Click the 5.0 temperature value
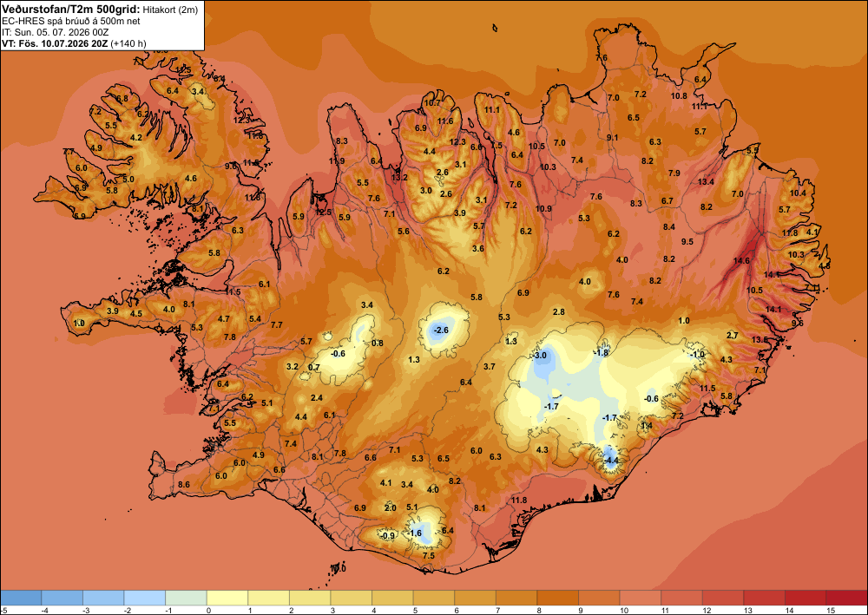 (x=128, y=180)
